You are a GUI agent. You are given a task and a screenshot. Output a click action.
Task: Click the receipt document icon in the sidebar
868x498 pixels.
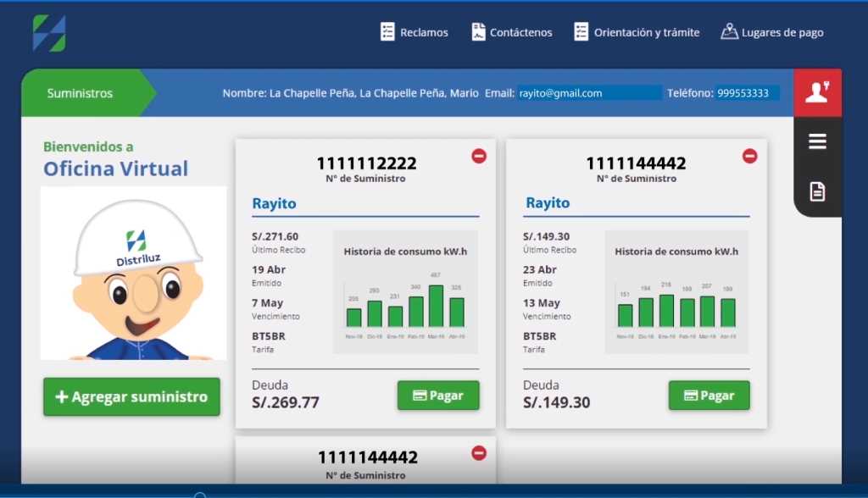[x=816, y=191]
